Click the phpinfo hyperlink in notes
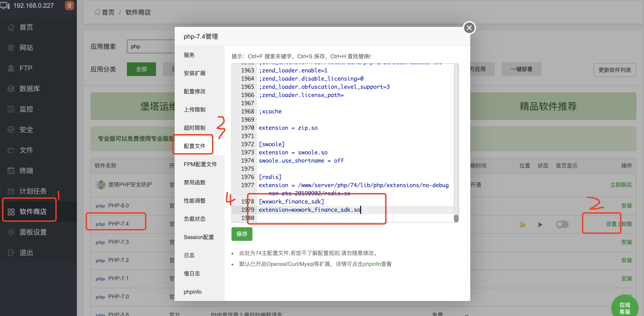 [372, 264]
